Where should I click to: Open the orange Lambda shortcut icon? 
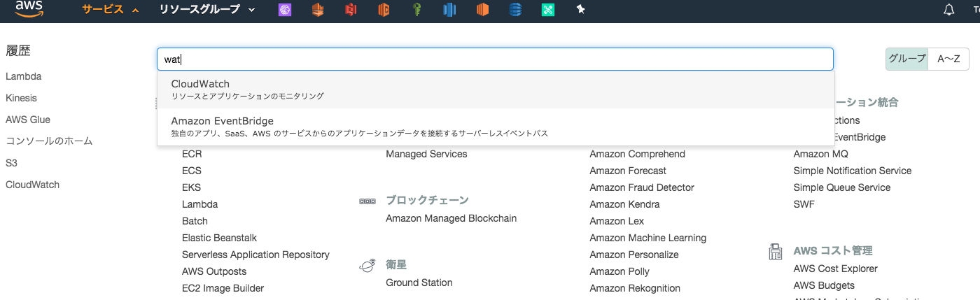384,10
